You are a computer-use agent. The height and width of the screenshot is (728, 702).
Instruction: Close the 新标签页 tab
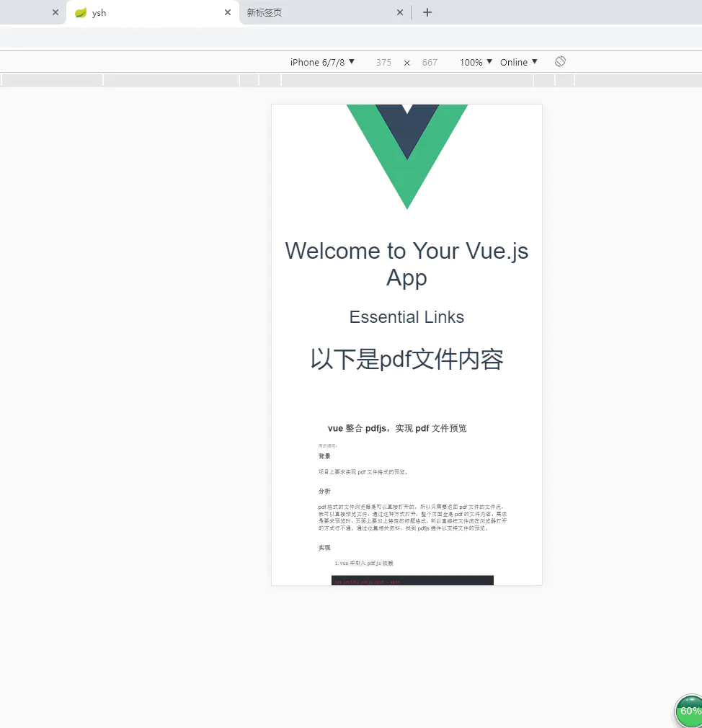400,12
